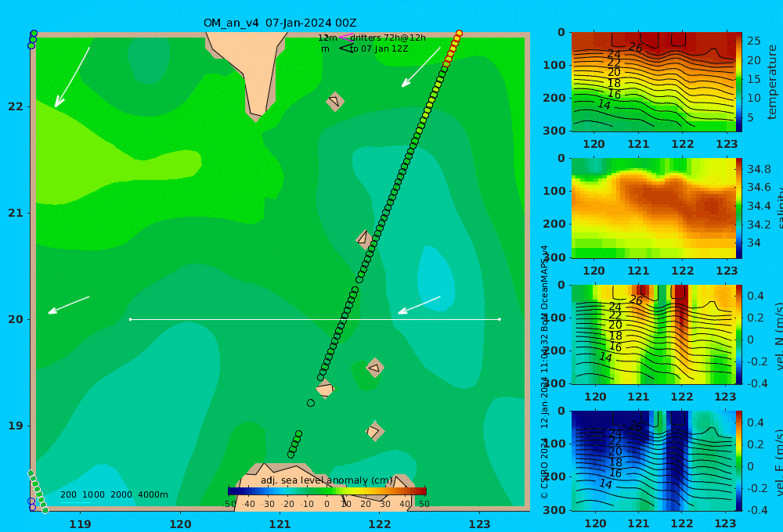Click the 300 depth label of salinity panel
The width and height of the screenshot is (783, 532).
click(x=554, y=257)
